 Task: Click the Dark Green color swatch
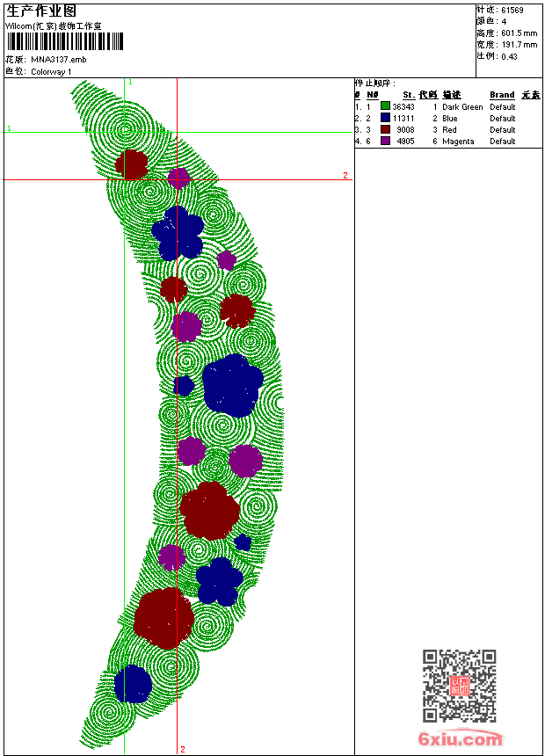tap(385, 106)
